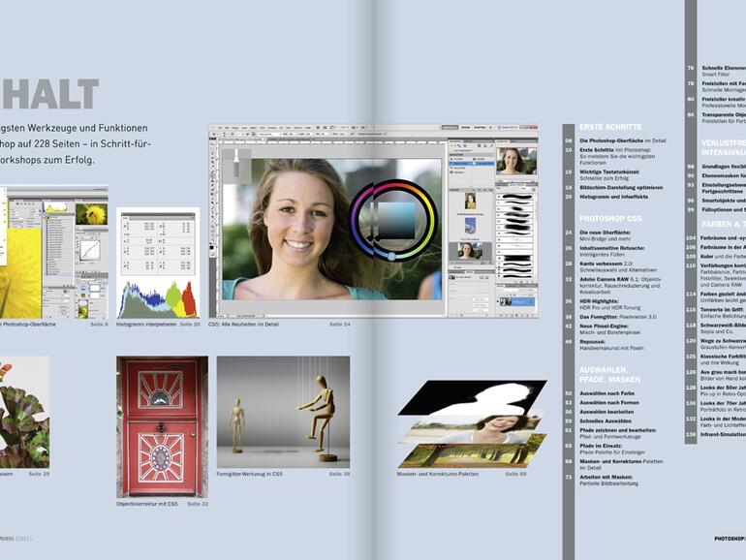Click entry 'Auswahlen bearbeiten'
The height and width of the screenshot is (560, 746).
click(x=606, y=412)
